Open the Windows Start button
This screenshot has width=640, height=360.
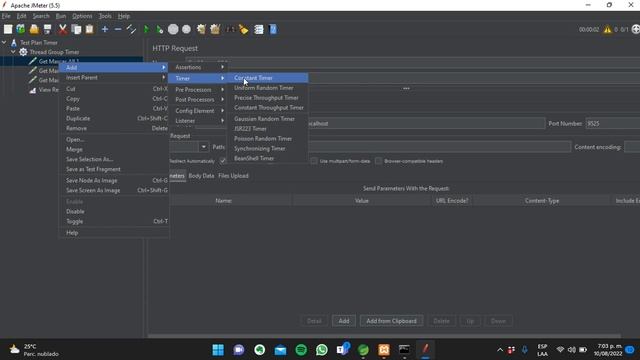(x=218, y=350)
